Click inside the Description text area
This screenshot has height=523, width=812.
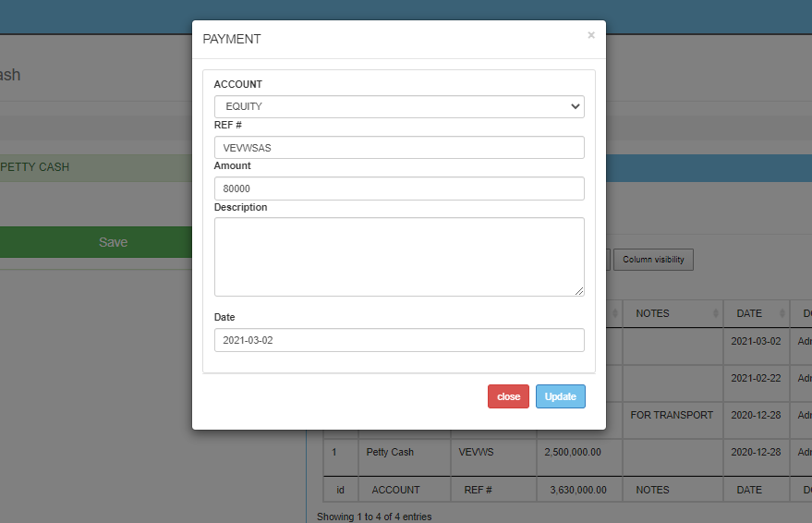coord(399,257)
